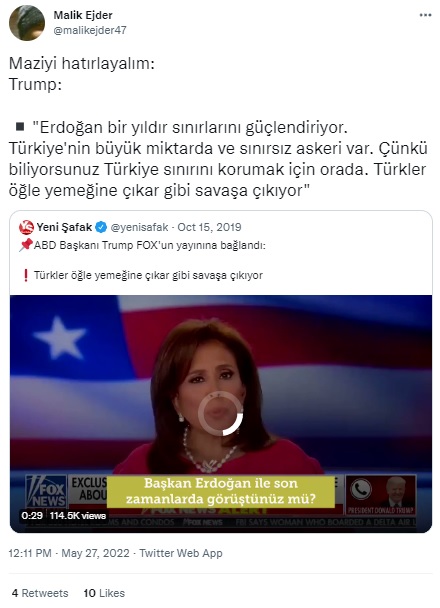Click the 0:29 video duration label
The height and width of the screenshot is (608, 440).
[32, 515]
